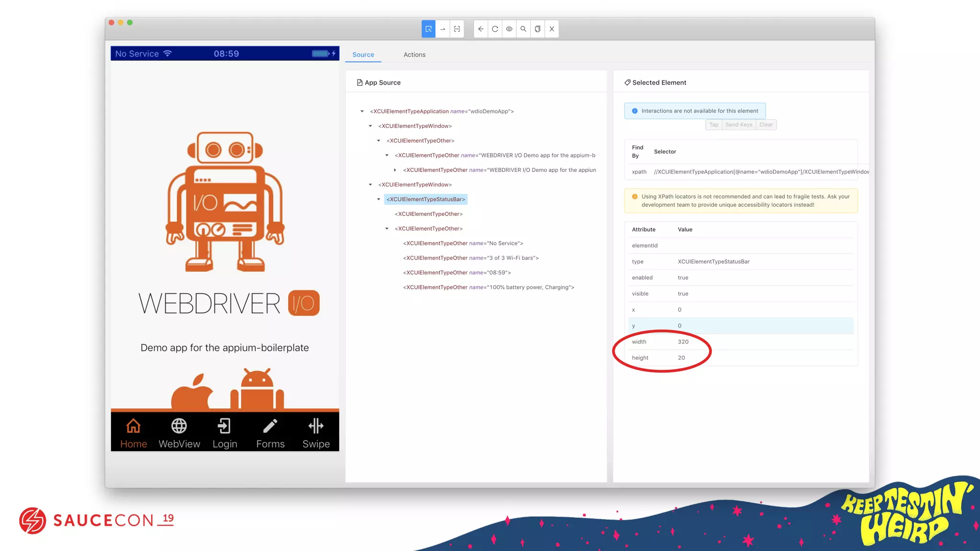Activate the Select Elements mode icon
This screenshot has width=980, height=551.
point(428,29)
